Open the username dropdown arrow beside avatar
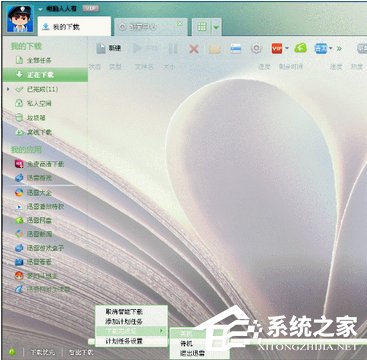Image resolution: width=367 pixels, height=360 pixels. tap(41, 9)
